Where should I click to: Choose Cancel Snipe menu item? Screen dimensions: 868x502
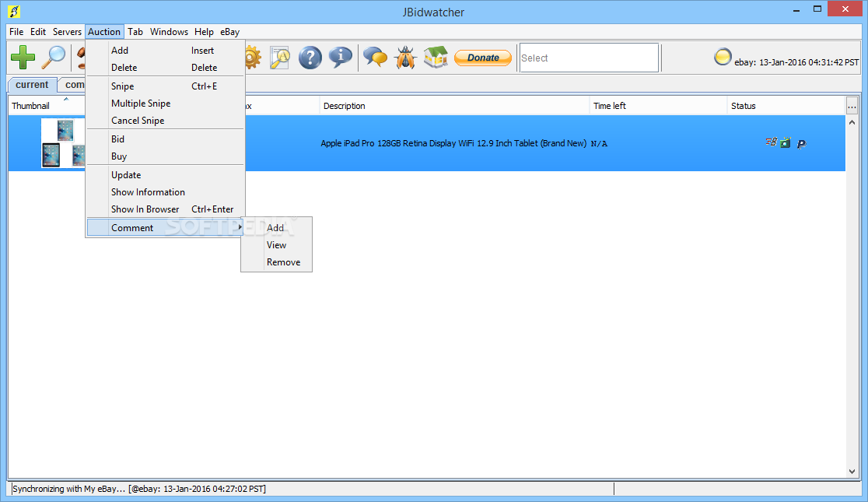click(166, 121)
